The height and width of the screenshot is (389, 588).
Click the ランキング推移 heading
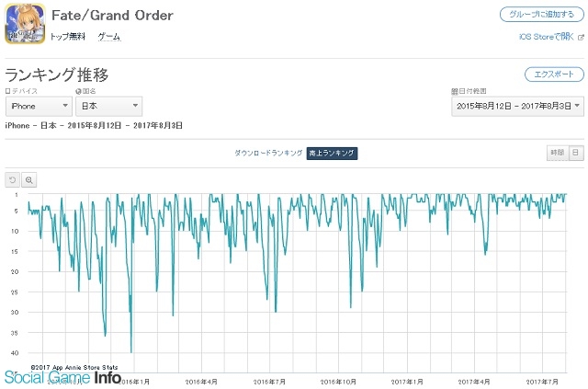click(x=57, y=74)
